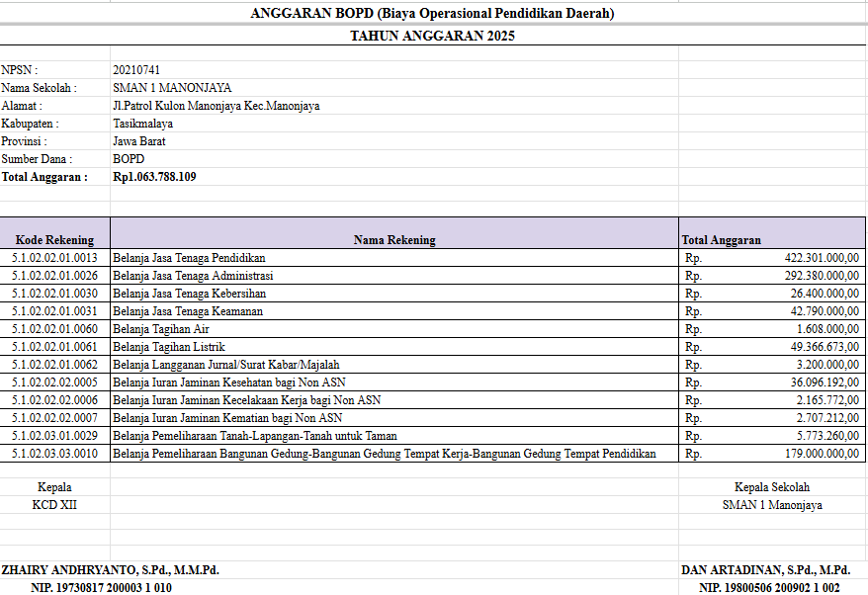Screen dimensions: 868x595
Task: Click the name ZHAIRY ANDHRYANTO, S.Pd., M.M.Pd.
Action: (111, 570)
